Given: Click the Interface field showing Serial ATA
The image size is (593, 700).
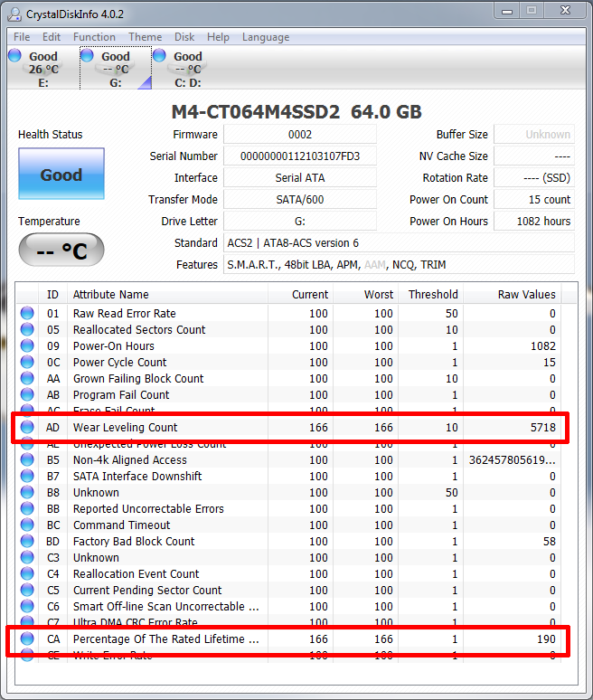Looking at the screenshot, I should 300,177.
